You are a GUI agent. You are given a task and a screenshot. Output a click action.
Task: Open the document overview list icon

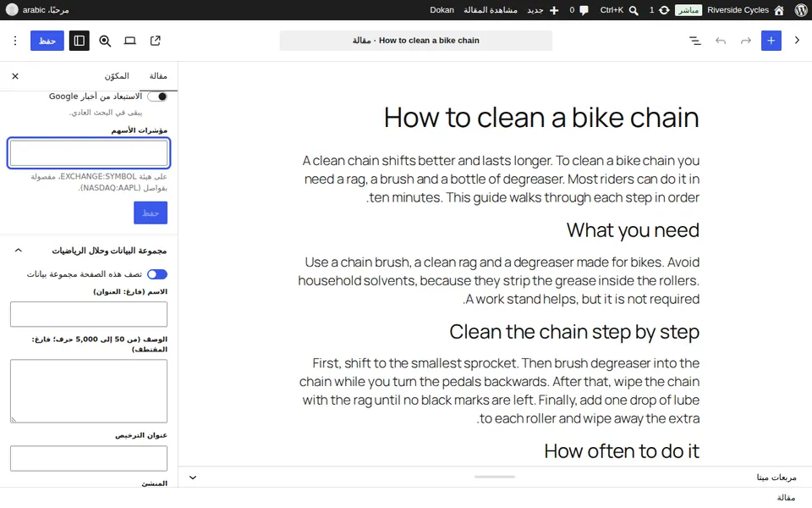695,41
